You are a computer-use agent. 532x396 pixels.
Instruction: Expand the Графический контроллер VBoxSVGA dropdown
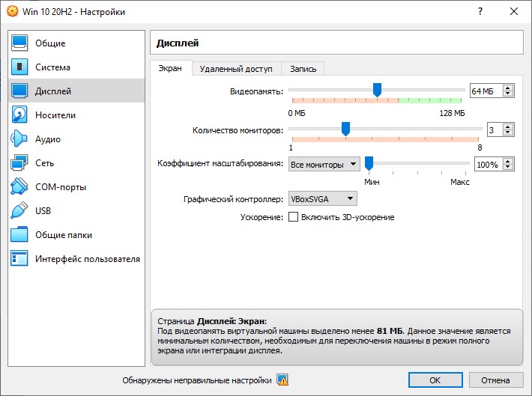click(x=322, y=198)
